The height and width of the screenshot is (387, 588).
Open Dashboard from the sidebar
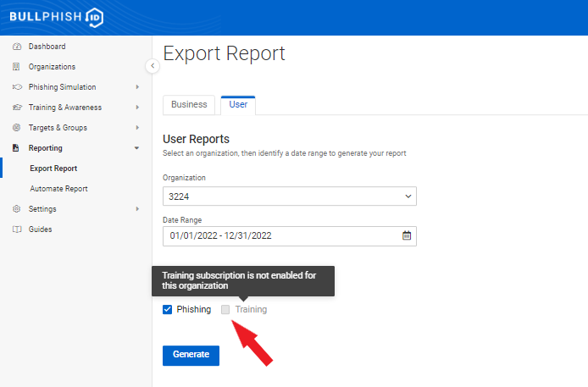[x=47, y=47]
